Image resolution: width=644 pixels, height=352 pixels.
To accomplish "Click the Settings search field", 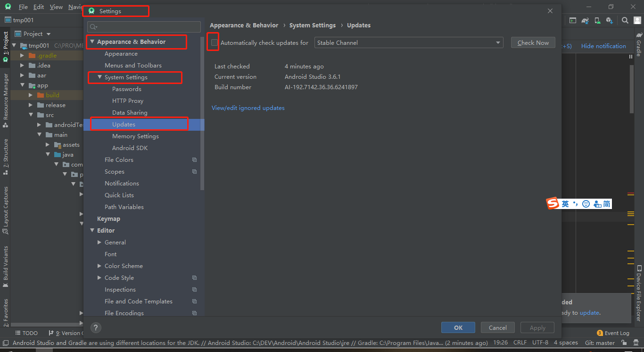I will pyautogui.click(x=144, y=27).
